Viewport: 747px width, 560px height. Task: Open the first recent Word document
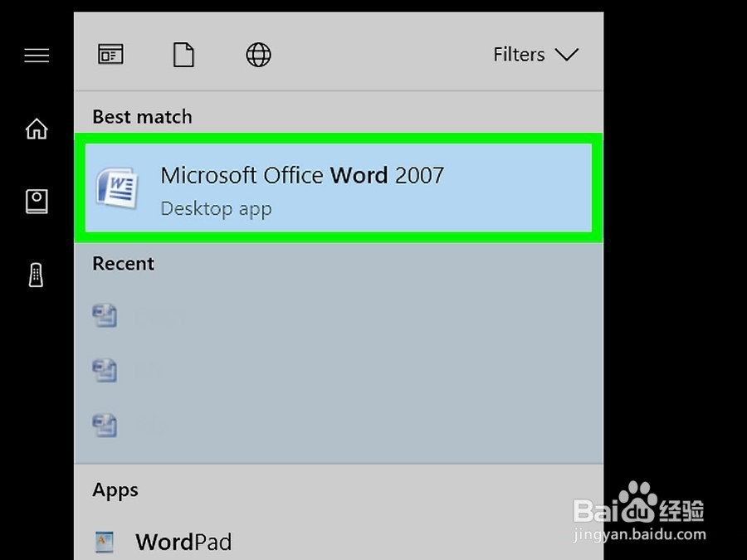pyautogui.click(x=339, y=316)
